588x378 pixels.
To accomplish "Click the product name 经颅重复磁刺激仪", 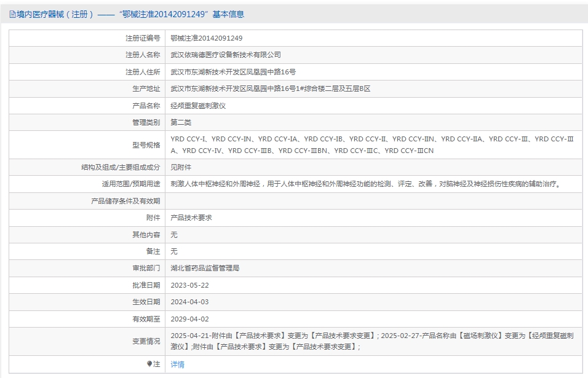I will (198, 106).
